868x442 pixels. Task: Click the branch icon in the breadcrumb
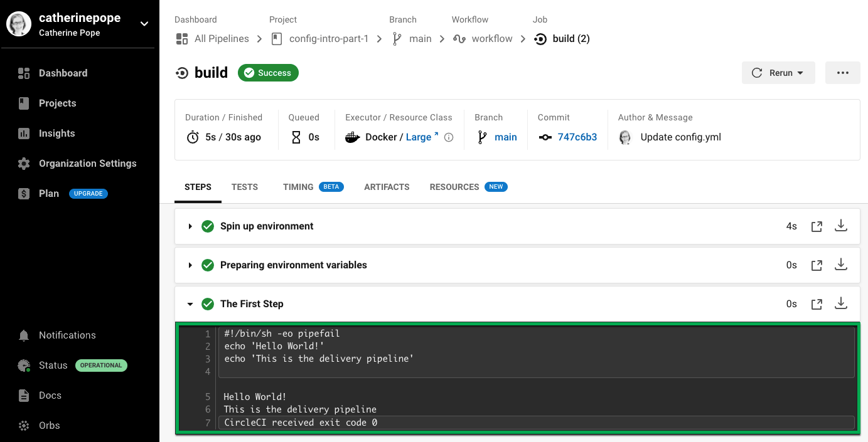[x=397, y=39]
